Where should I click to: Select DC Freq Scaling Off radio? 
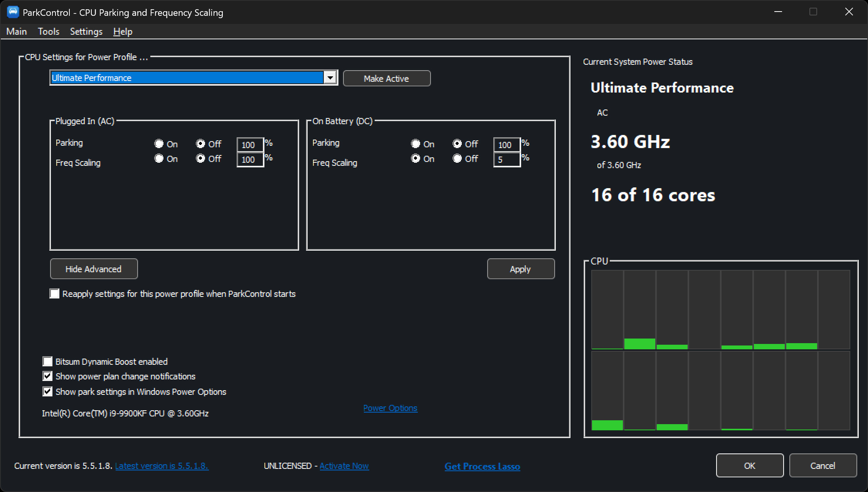coord(457,158)
